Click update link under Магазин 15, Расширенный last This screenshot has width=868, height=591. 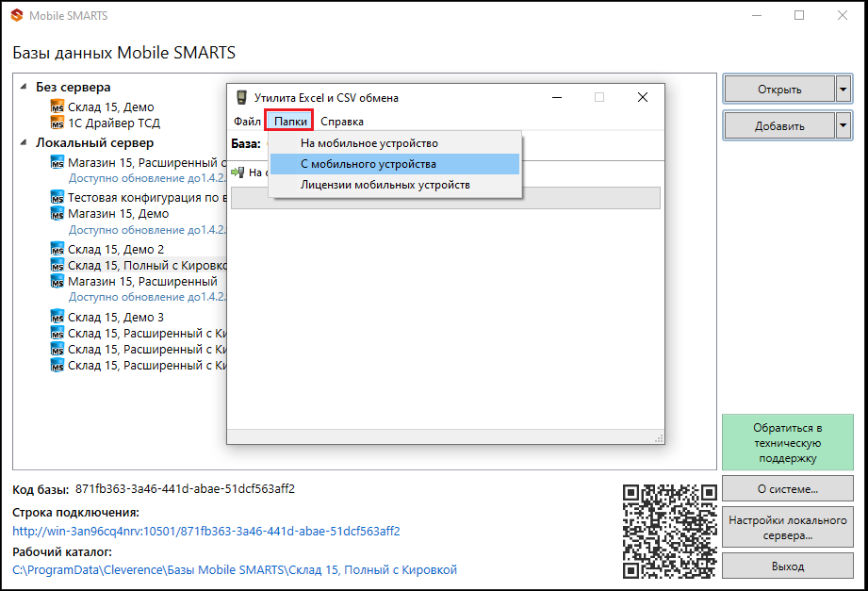click(x=147, y=296)
